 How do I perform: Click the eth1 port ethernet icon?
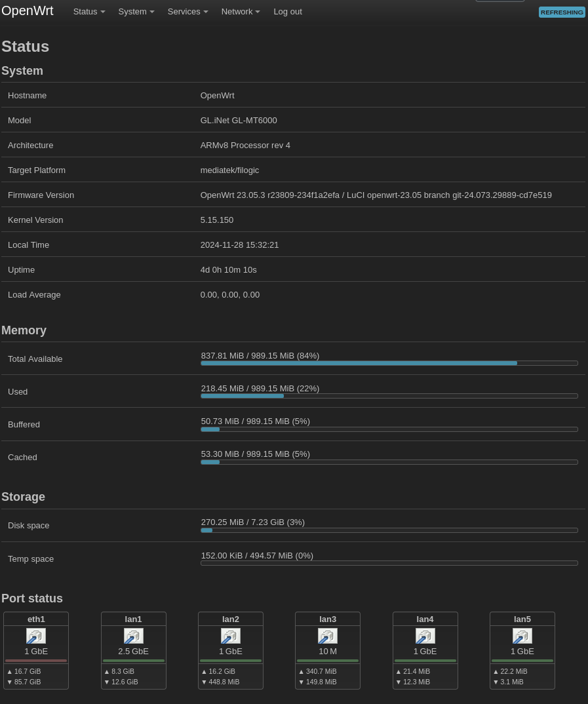click(x=36, y=636)
